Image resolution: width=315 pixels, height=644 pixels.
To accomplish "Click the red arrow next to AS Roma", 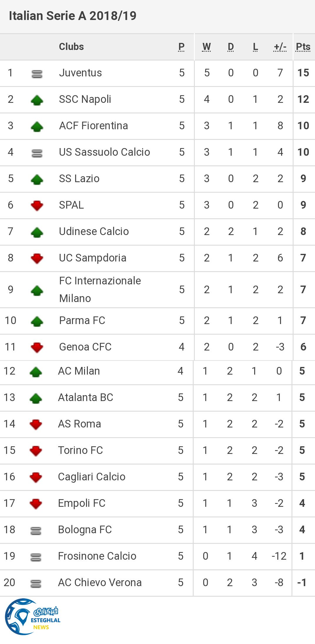I will coord(36,425).
